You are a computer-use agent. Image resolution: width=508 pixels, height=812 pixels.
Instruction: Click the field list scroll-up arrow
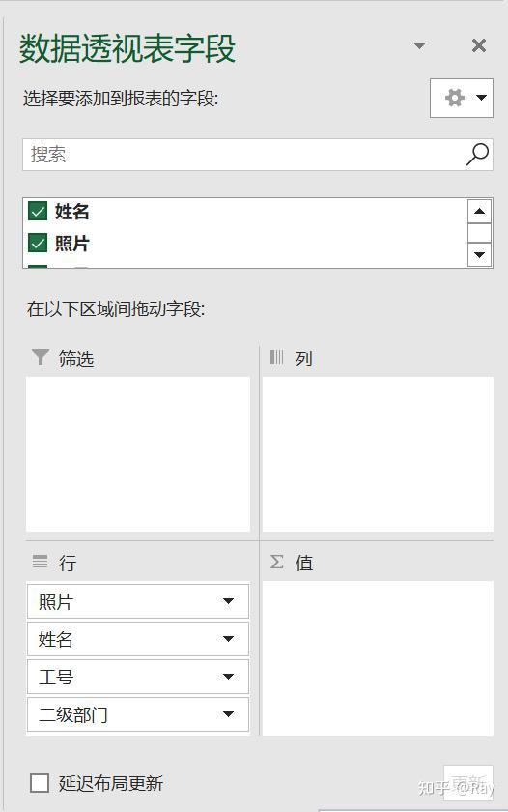(480, 211)
